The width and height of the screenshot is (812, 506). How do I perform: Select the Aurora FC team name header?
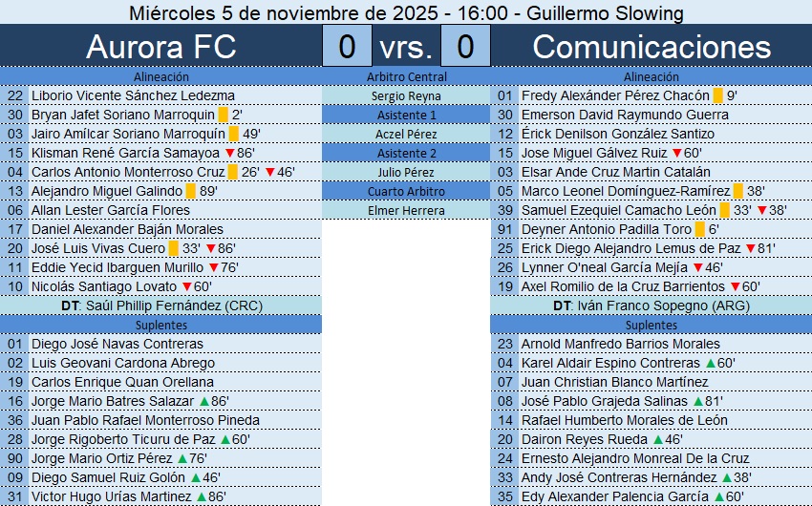[160, 47]
